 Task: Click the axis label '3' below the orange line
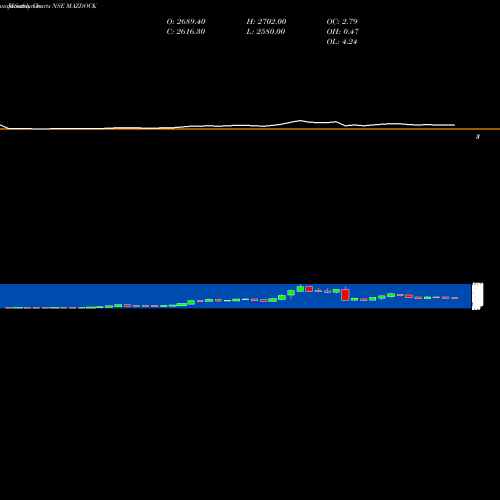(478, 137)
